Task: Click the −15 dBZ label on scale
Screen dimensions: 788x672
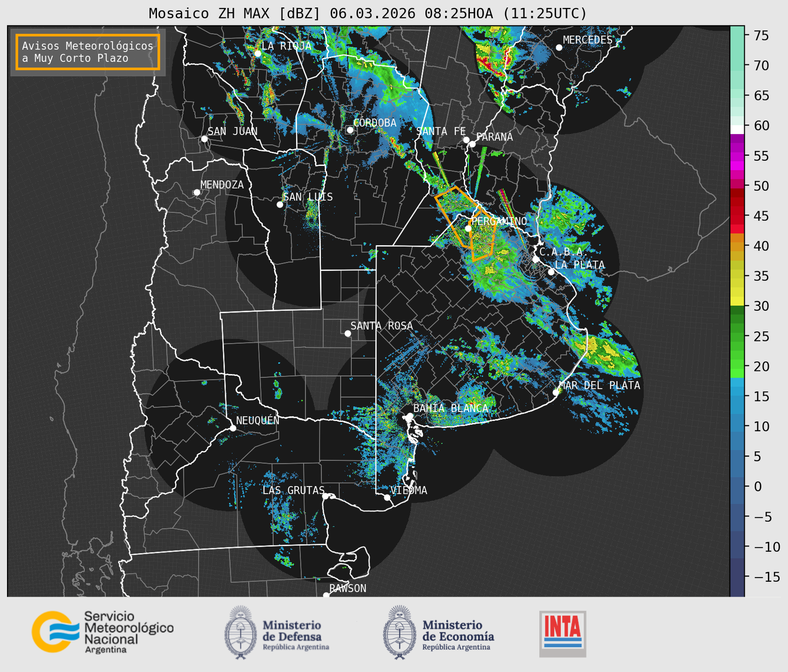Action: [766, 577]
